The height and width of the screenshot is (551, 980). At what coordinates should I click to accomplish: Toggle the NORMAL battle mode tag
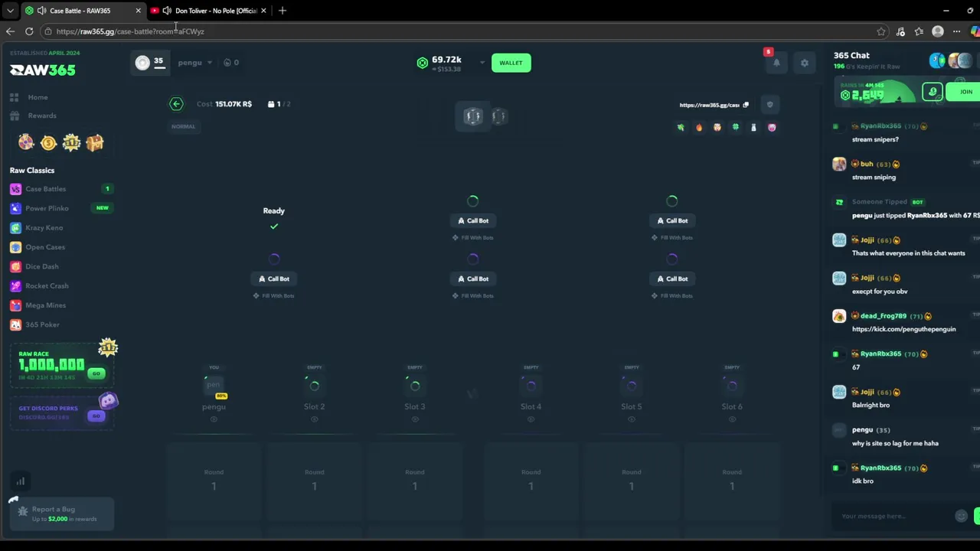pos(183,126)
